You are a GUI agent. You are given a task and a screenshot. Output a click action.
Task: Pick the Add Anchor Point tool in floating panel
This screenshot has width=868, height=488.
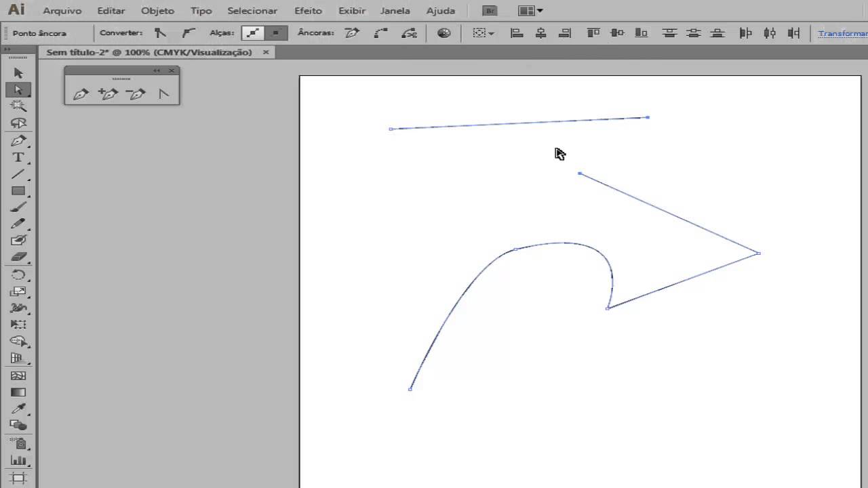tap(108, 94)
